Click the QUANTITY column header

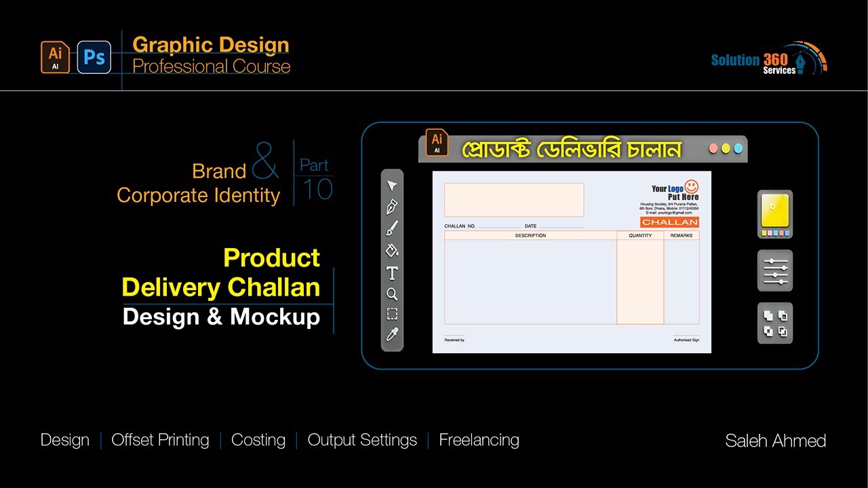[x=640, y=236]
